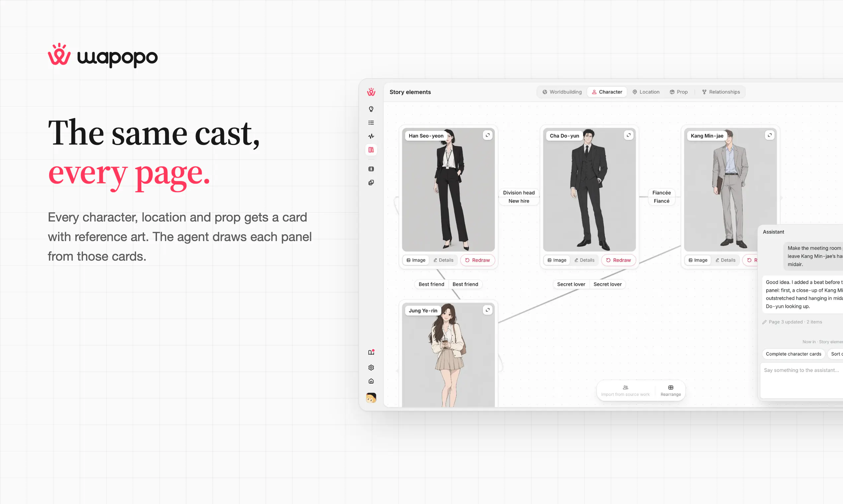This screenshot has height=504, width=843.
Task: Select Image view on Han Seo-yeon card
Action: click(x=416, y=260)
